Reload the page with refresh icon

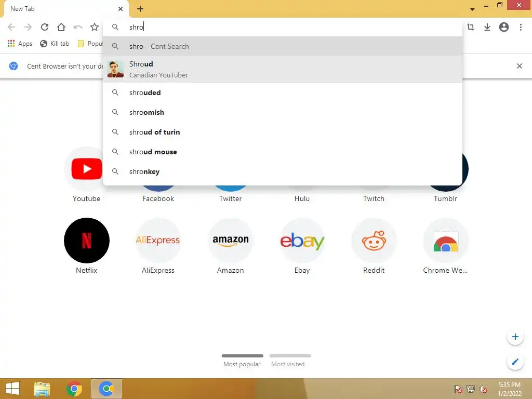(45, 27)
